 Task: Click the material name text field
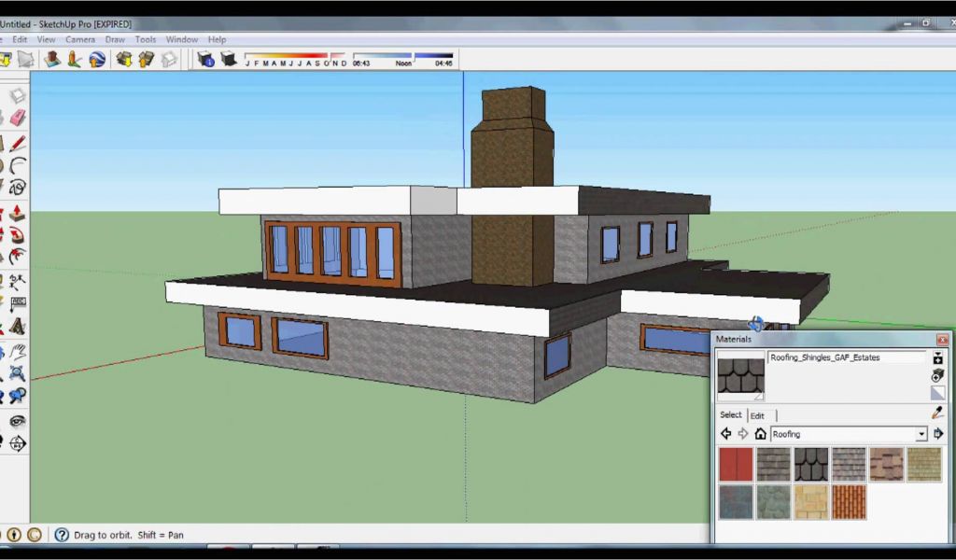point(845,357)
